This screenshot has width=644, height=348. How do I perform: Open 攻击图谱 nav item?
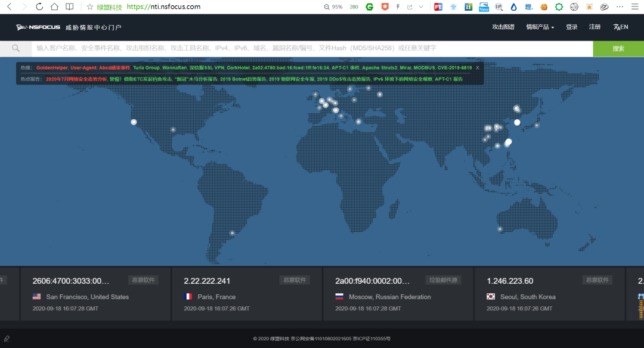503,27
